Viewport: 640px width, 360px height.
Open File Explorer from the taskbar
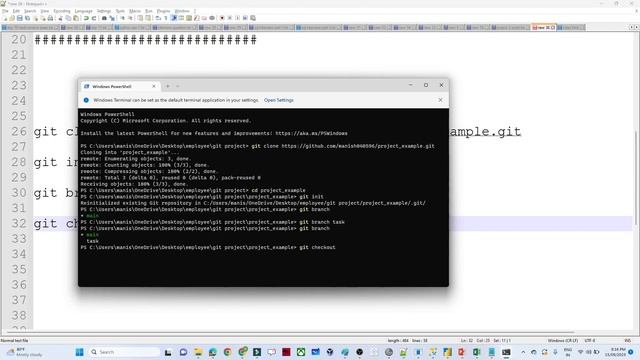click(x=198, y=352)
